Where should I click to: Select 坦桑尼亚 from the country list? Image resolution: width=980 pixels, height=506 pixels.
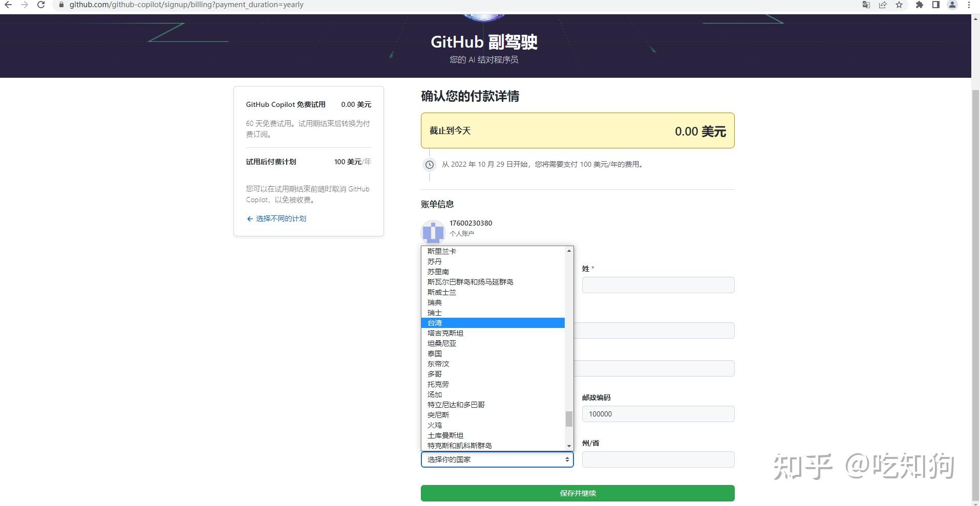[x=493, y=343]
